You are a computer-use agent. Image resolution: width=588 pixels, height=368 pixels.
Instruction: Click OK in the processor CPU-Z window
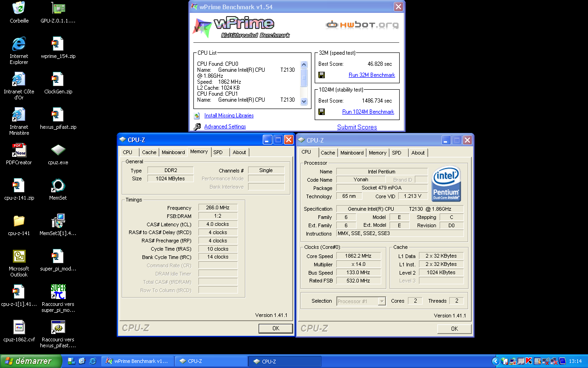(454, 329)
